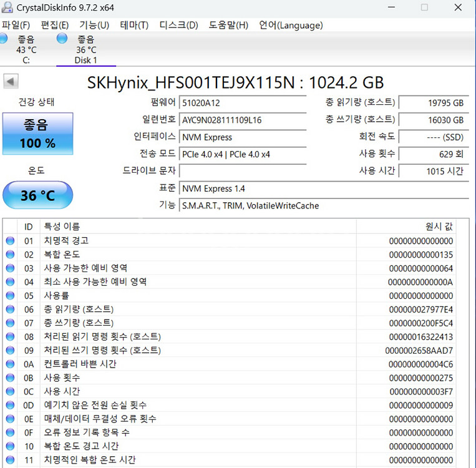Click raw value 000000000000A

click(420, 282)
